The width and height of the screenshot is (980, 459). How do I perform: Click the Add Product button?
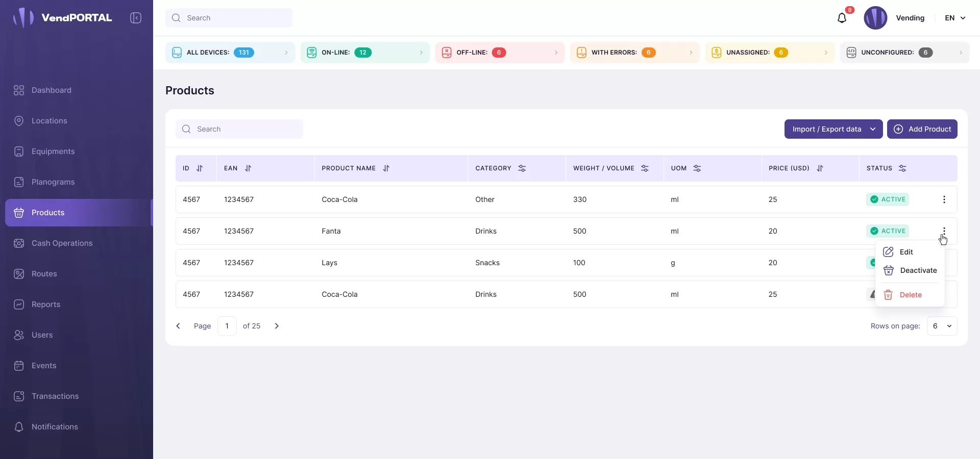click(x=922, y=129)
